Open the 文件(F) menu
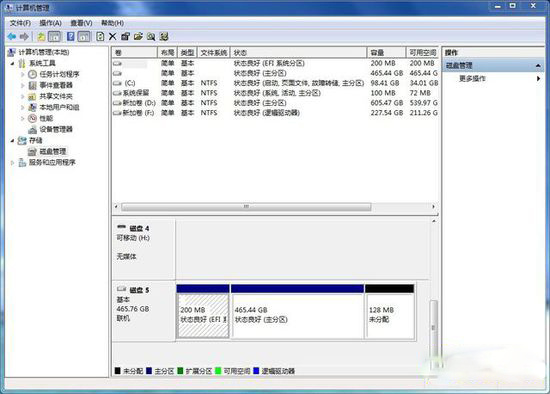 [x=20, y=23]
